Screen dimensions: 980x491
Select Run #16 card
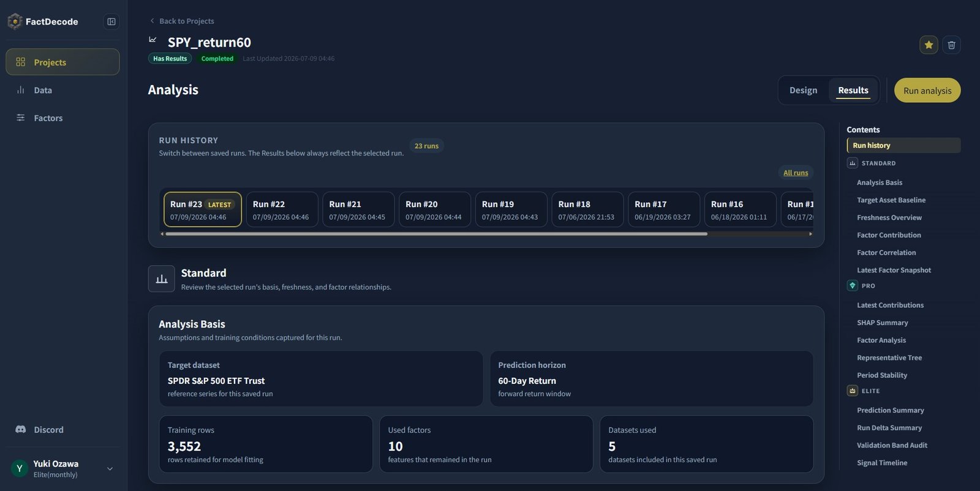tap(741, 209)
